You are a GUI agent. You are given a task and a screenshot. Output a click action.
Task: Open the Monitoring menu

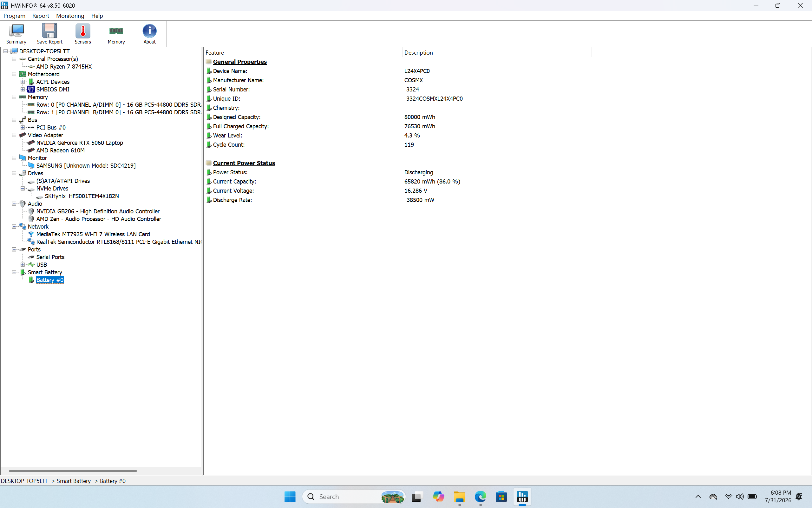pyautogui.click(x=70, y=16)
